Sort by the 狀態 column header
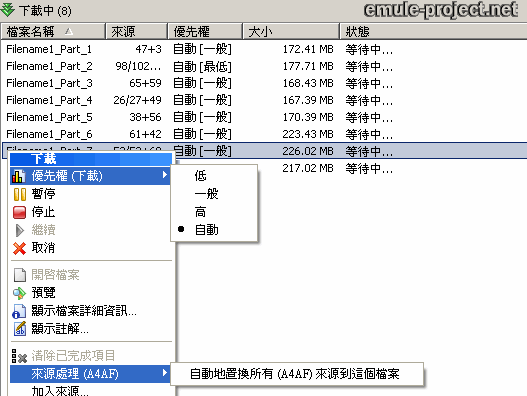The width and height of the screenshot is (527, 396). tap(433, 32)
